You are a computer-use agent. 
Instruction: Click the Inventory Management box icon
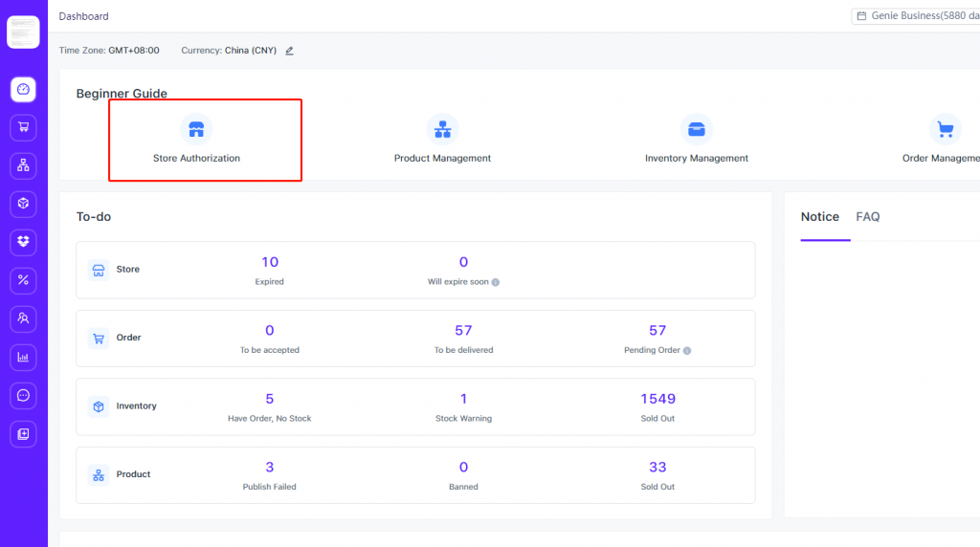[697, 129]
